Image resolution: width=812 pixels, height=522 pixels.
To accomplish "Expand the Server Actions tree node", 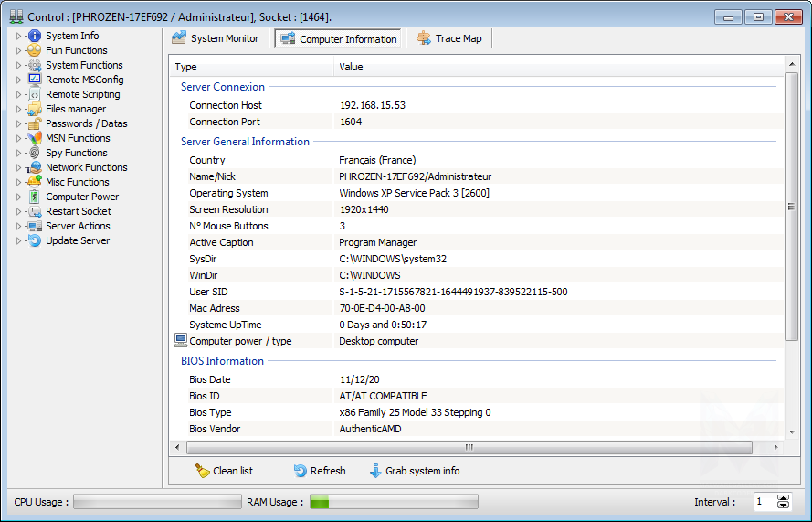I will tap(18, 226).
